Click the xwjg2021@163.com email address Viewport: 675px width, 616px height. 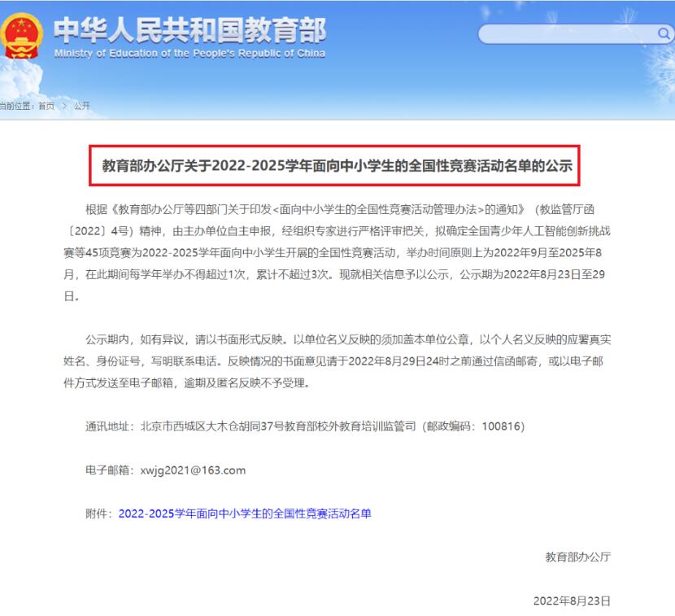coord(193,470)
